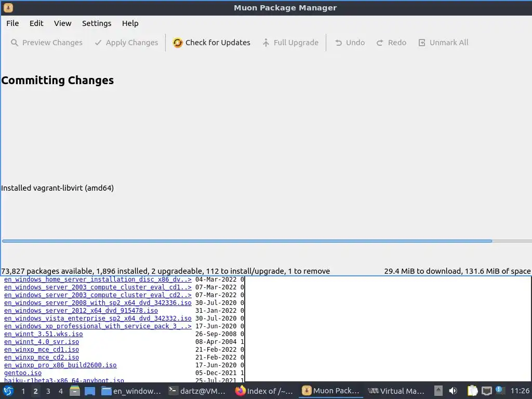Open en_winxp_pro_x86_build2600.iso link
The height and width of the screenshot is (399, 532).
pos(60,365)
